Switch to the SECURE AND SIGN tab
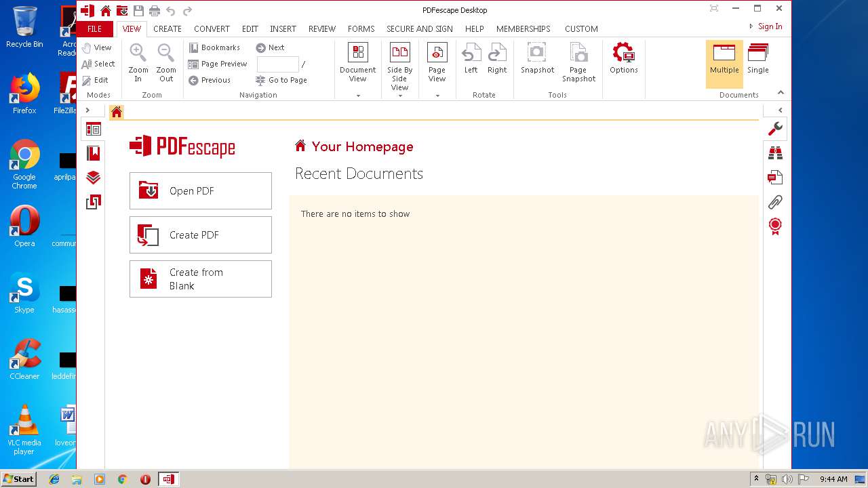Viewport: 868px width, 488px height. [x=420, y=28]
